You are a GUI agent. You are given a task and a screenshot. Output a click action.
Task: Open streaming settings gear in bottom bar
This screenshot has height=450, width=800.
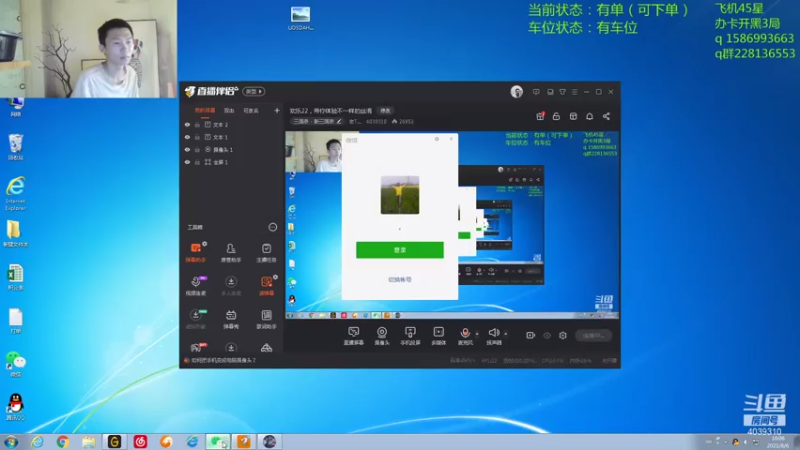click(x=563, y=335)
